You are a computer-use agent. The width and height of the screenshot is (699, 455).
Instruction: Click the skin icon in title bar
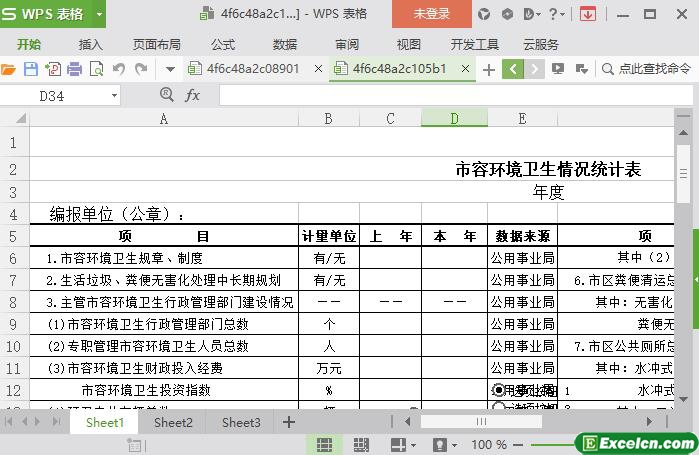pos(484,15)
